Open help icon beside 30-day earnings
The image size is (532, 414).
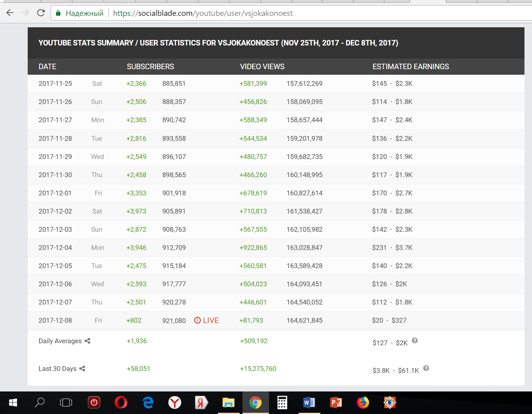click(426, 368)
